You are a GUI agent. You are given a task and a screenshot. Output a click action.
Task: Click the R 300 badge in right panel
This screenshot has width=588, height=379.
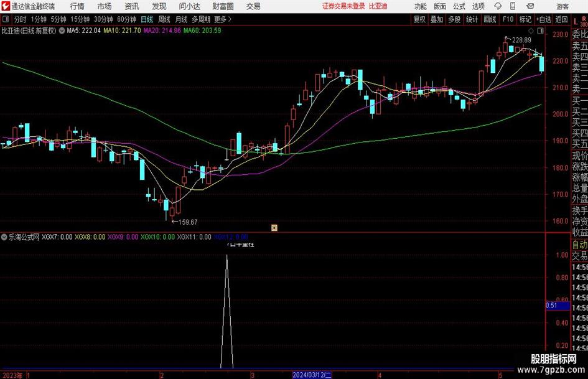(x=584, y=21)
